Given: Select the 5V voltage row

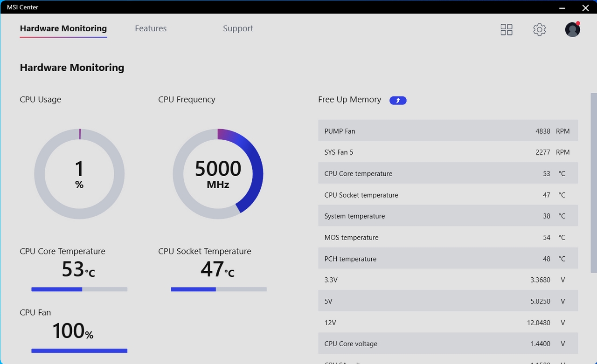Looking at the screenshot, I should pos(448,301).
